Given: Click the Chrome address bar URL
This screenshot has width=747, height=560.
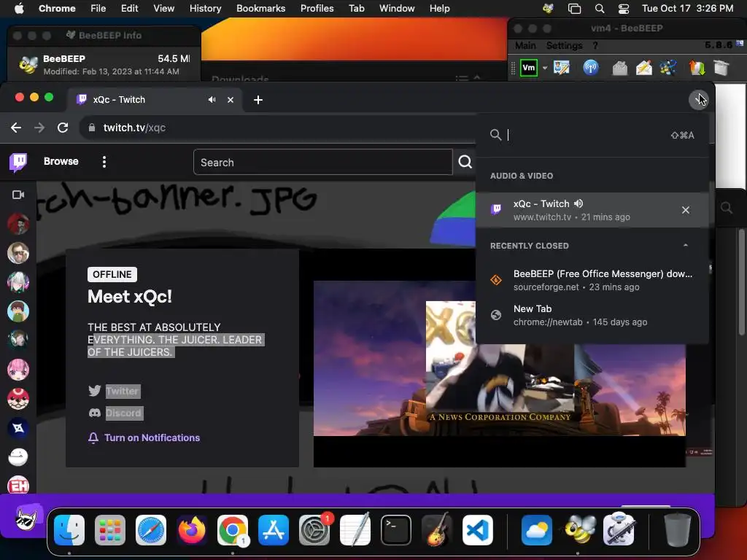Looking at the screenshot, I should tap(134, 128).
